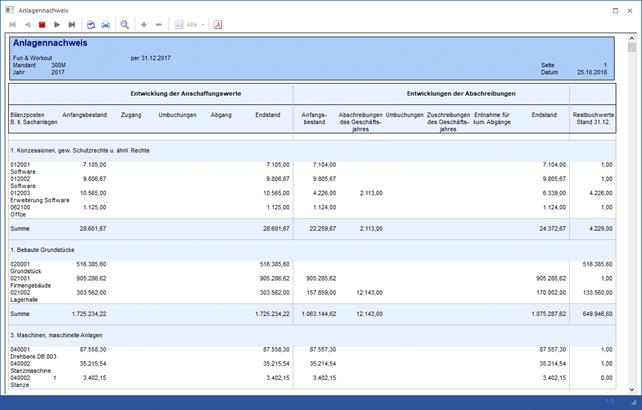642x410 pixels.
Task: Go to the next page
Action: click(x=57, y=24)
